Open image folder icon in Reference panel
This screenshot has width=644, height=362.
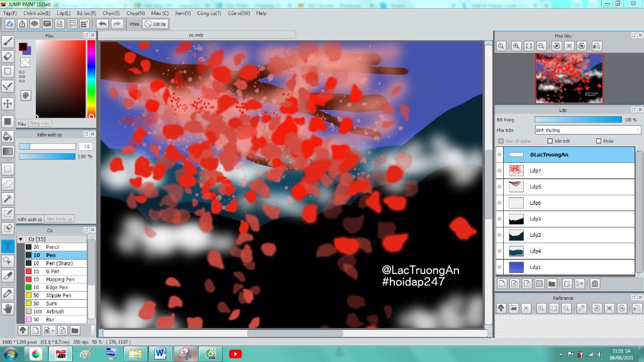pos(513,308)
